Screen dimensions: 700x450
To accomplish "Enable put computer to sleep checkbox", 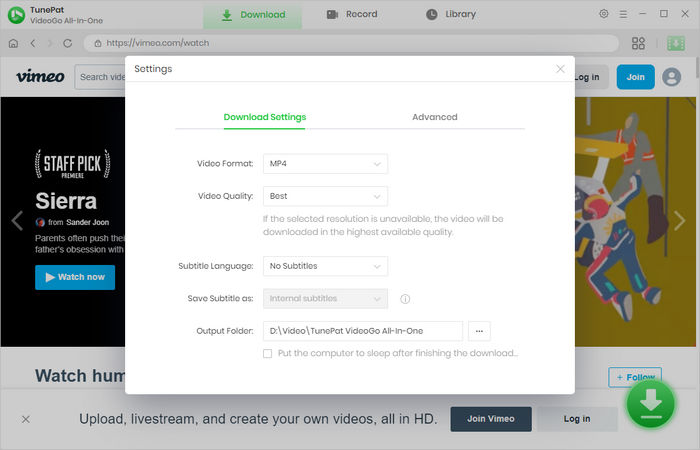I will tap(267, 354).
